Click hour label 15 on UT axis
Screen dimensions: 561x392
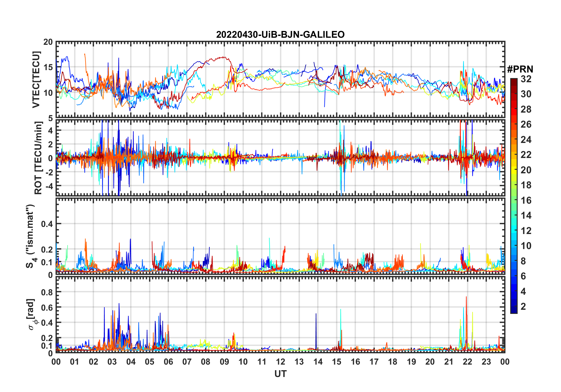(x=337, y=362)
